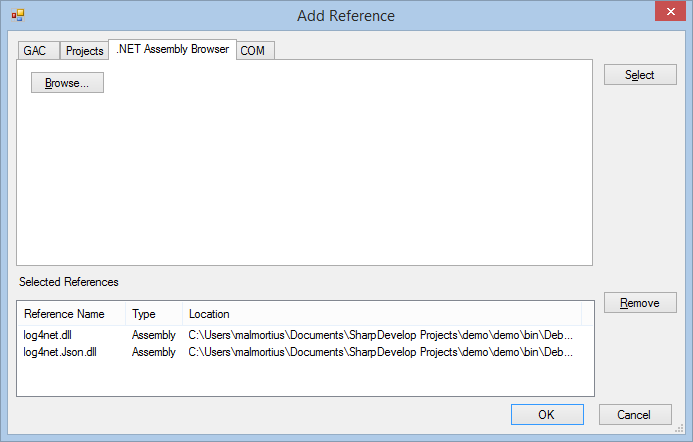Open the Projects tab
This screenshot has height=442, width=693.
[85, 51]
